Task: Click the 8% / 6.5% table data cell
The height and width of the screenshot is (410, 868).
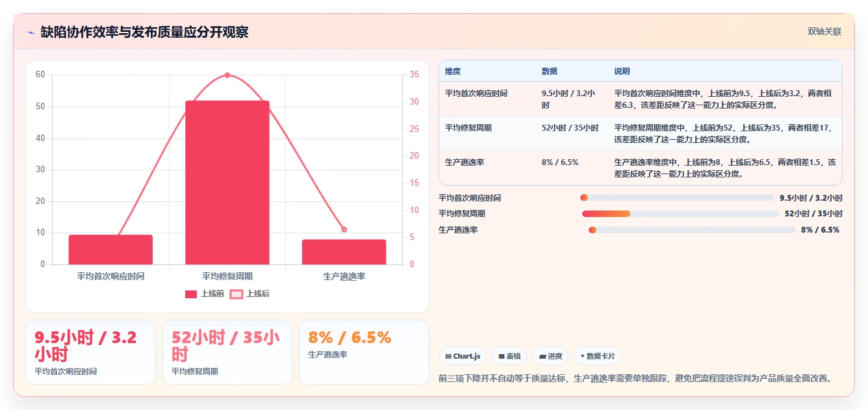Action: coord(572,168)
